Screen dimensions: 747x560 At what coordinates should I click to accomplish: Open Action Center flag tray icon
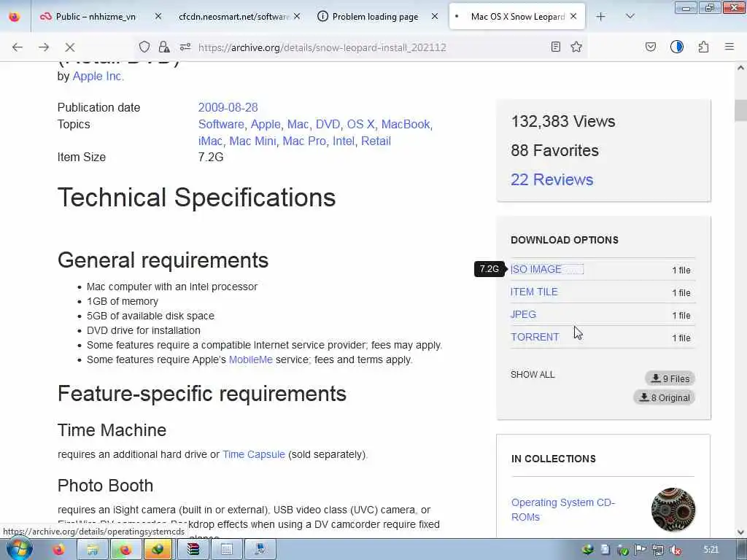pyautogui.click(x=640, y=550)
